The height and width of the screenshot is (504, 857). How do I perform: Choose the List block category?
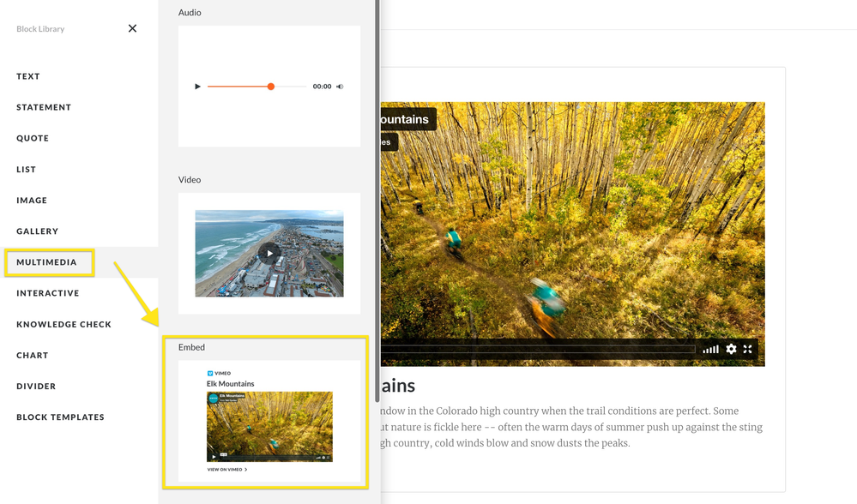27,170
